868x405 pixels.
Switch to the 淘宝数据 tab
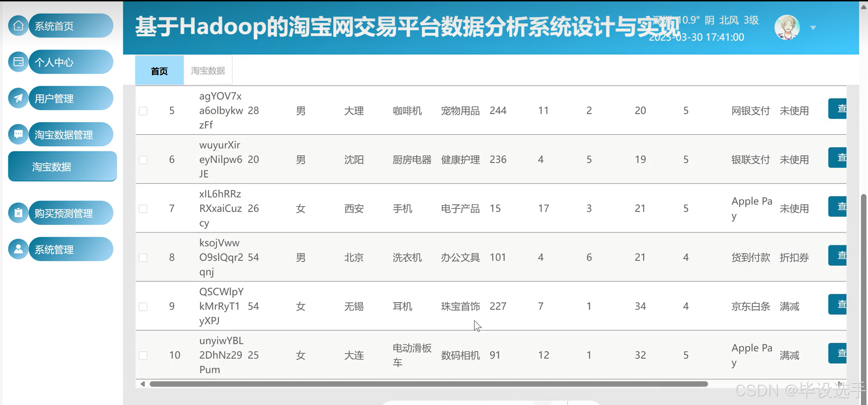208,70
